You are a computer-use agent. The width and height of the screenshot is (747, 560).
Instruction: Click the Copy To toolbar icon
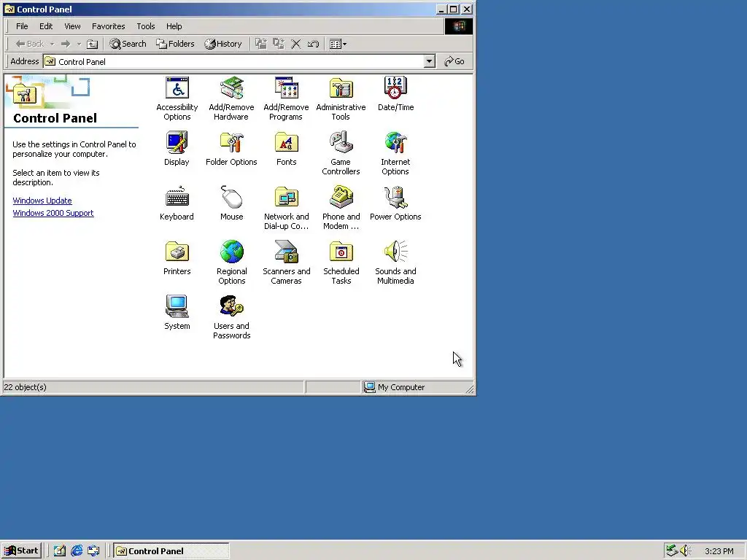[x=278, y=44]
